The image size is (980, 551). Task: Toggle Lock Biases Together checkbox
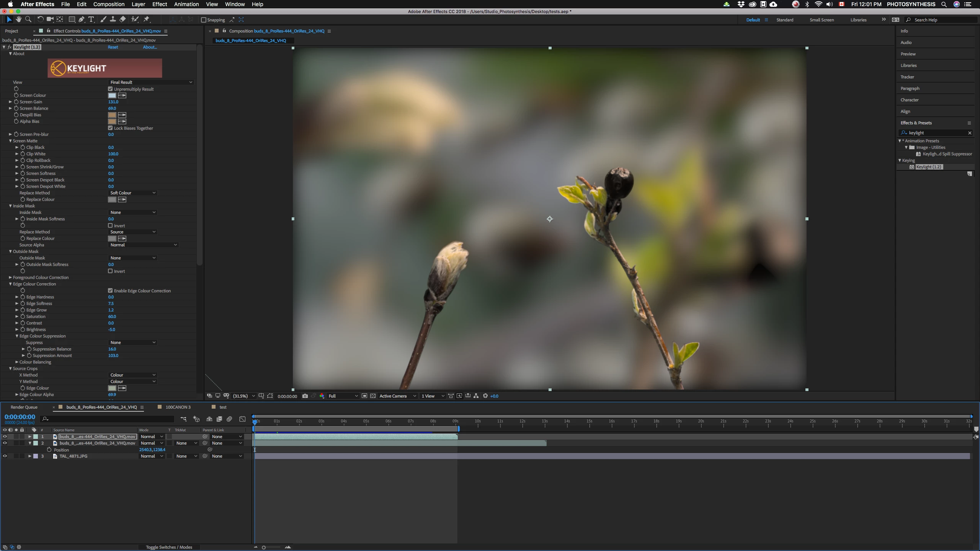tap(110, 128)
